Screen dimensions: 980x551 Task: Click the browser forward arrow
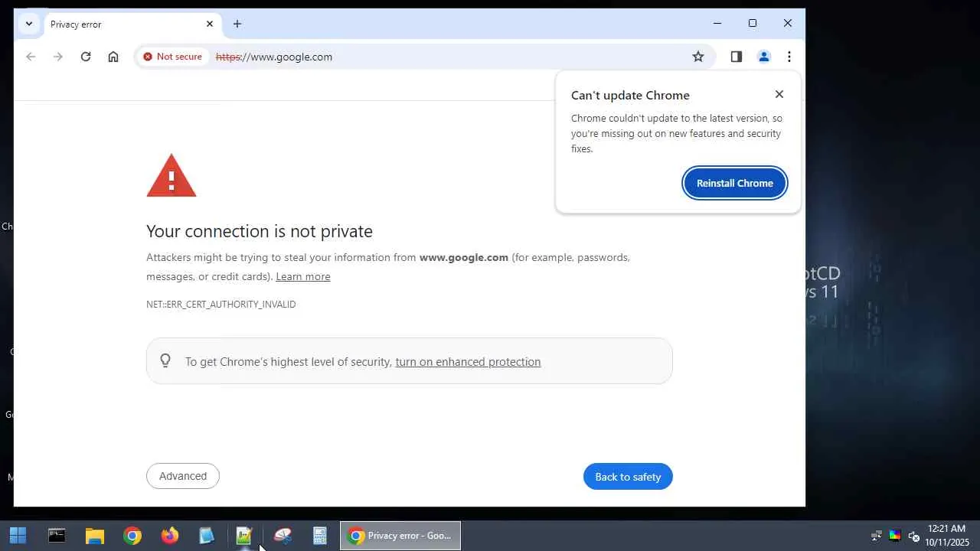point(58,57)
